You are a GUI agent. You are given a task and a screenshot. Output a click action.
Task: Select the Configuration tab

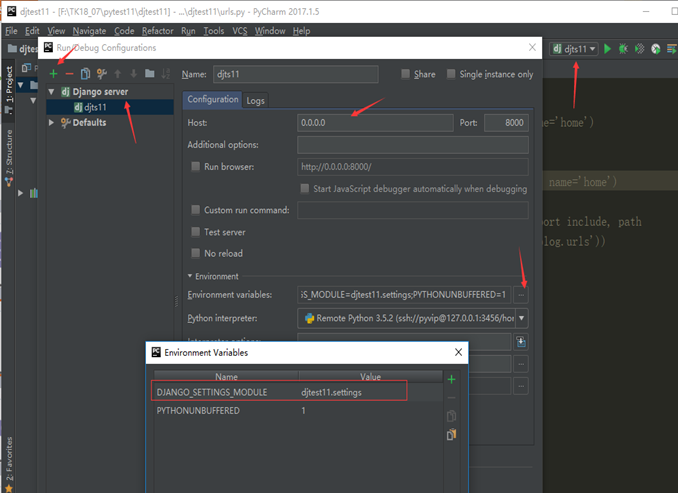coord(212,99)
